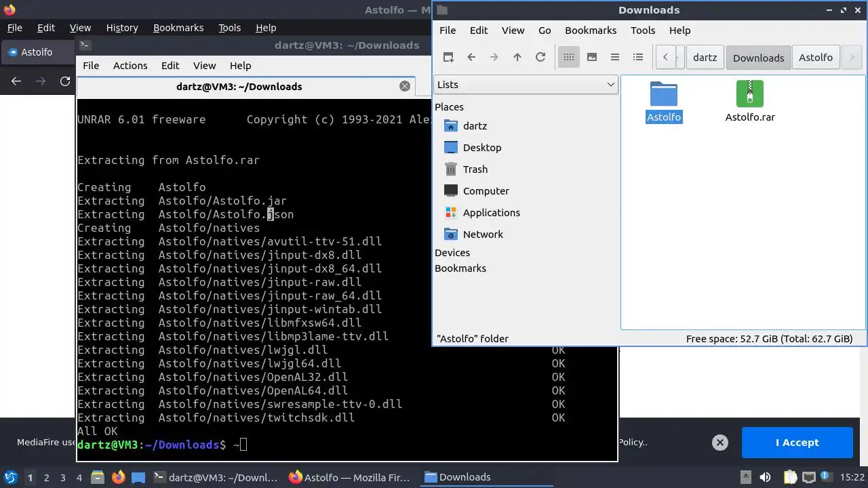Open Applications in Places sidebar
This screenshot has width=868, height=488.
point(491,212)
